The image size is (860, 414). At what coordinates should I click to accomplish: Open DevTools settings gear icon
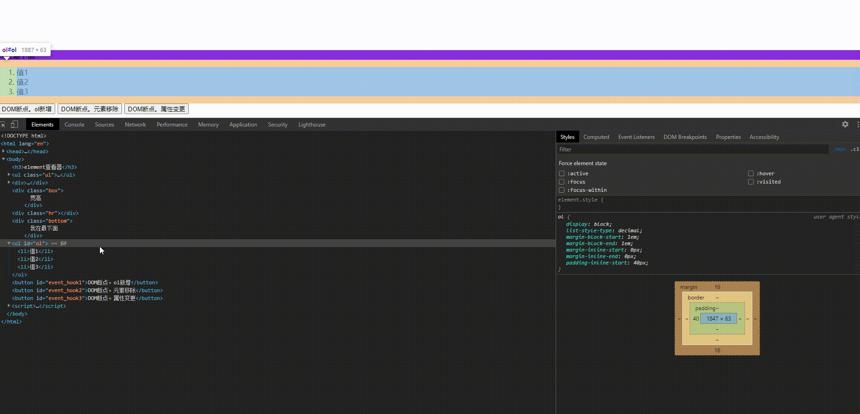point(845,124)
